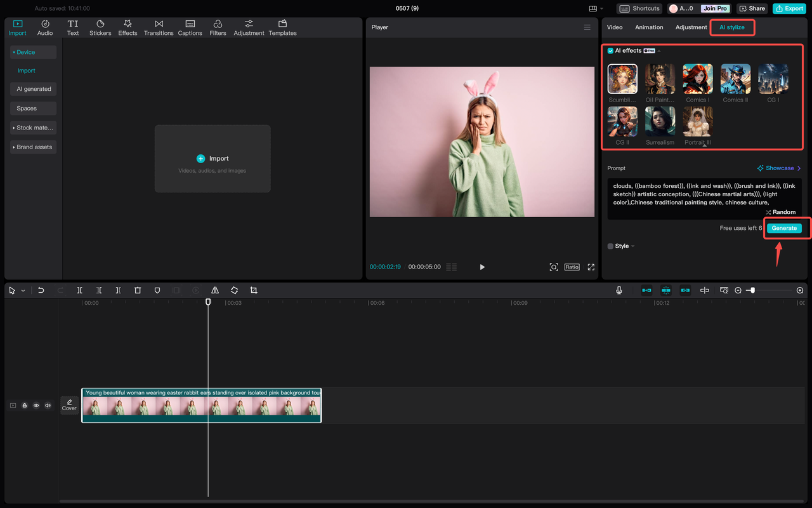Click the Split clip icon in timeline toolbar
Screen dimensions: 812x508
point(80,290)
